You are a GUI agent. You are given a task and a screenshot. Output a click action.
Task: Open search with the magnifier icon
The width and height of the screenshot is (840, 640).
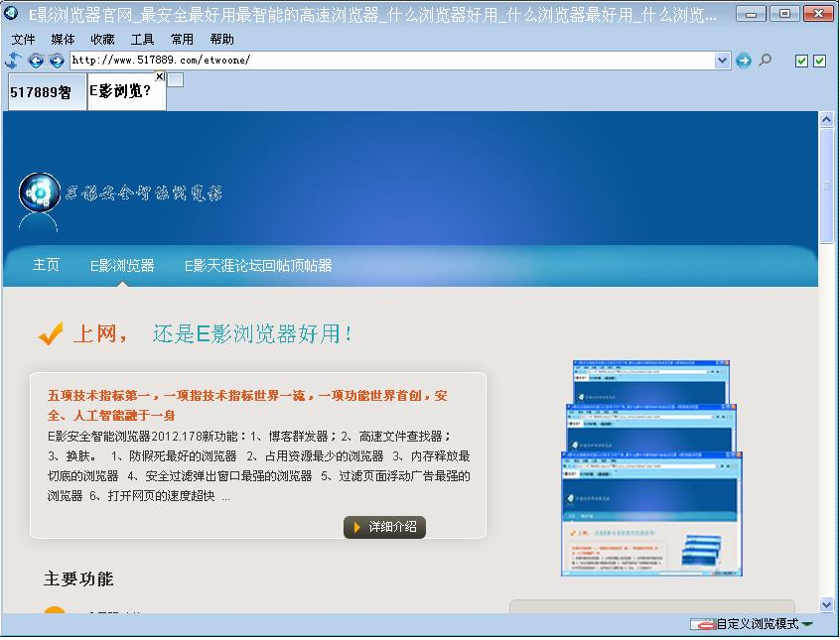tap(765, 60)
